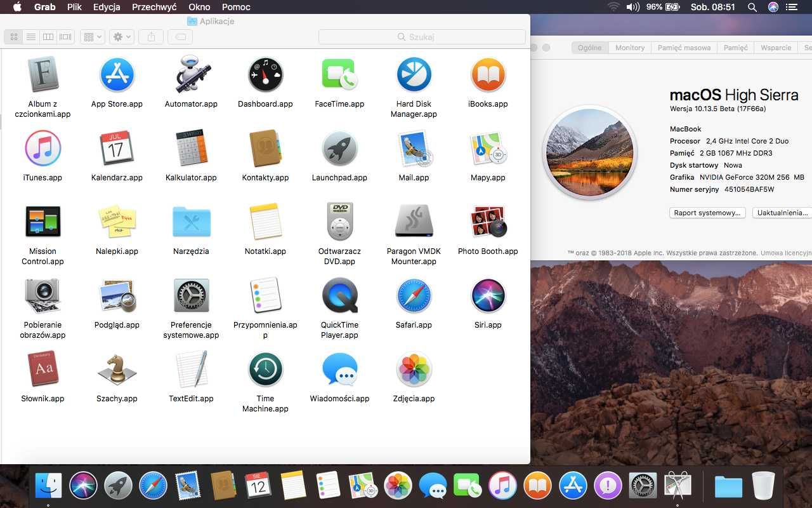Open the Plik menu
Viewport: 812px width, 508px height.
74,7
